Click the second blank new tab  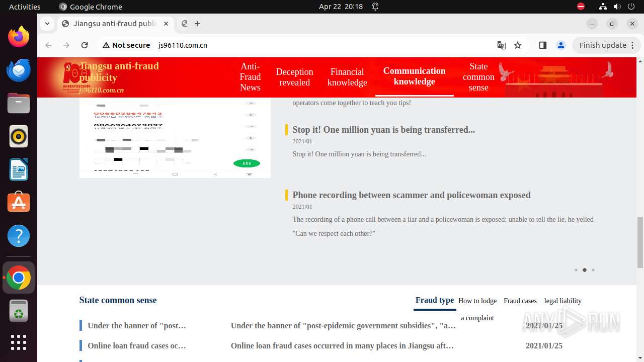(185, 24)
